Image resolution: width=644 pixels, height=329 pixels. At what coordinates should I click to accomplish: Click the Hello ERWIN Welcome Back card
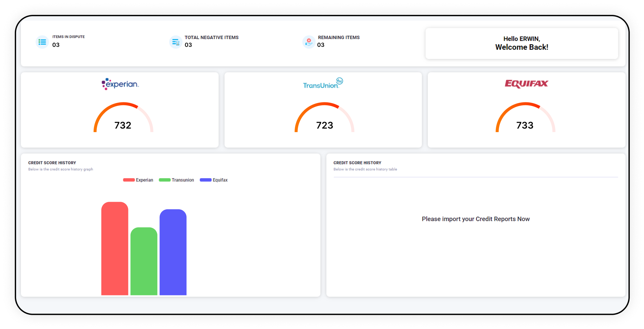(522, 43)
